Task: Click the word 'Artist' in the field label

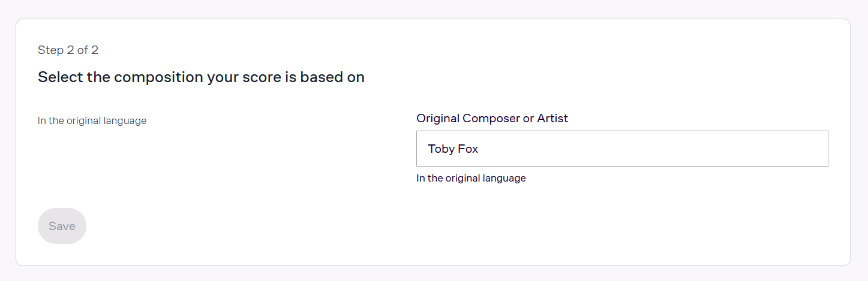Action: pos(552,118)
